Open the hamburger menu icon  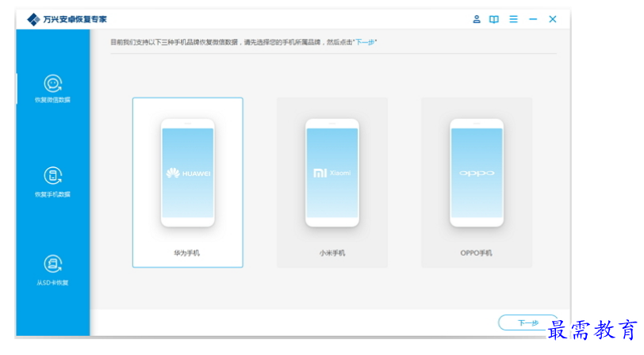pyautogui.click(x=513, y=19)
